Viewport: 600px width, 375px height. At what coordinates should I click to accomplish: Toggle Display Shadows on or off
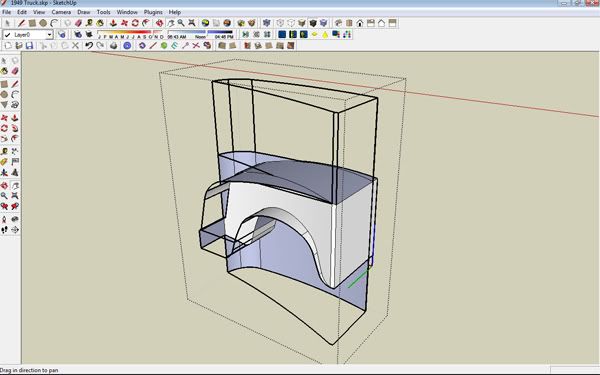pos(89,34)
